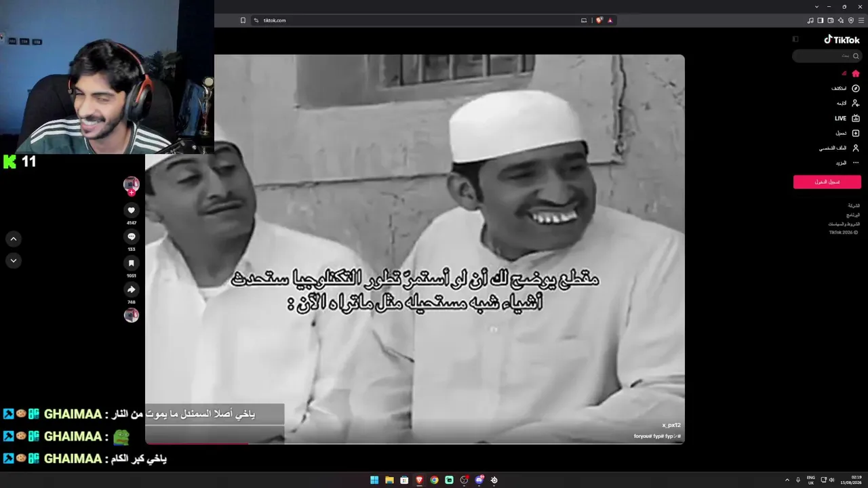Viewport: 868px width, 488px height.
Task: Open the Following entry (اتابعه)
Action: 848,103
